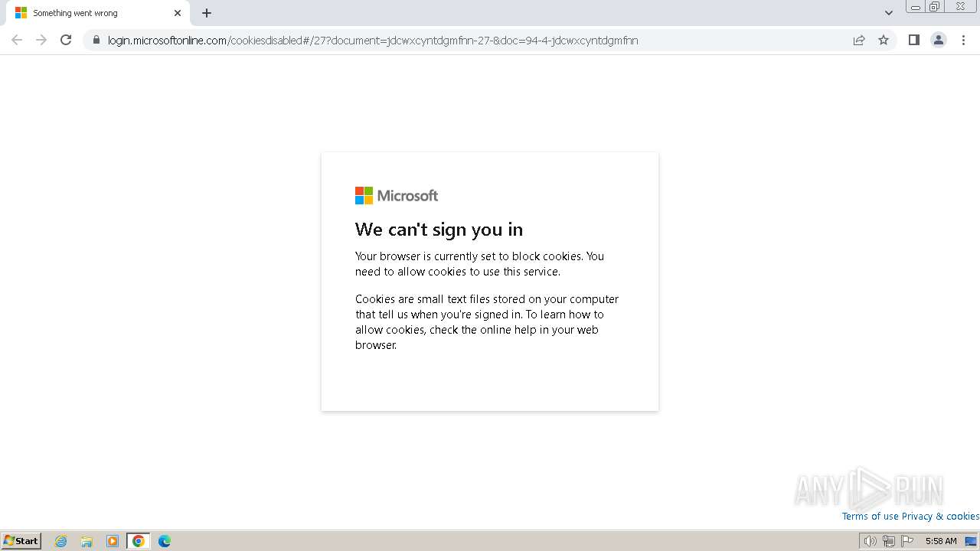Open the Chrome profile avatar

[938, 40]
